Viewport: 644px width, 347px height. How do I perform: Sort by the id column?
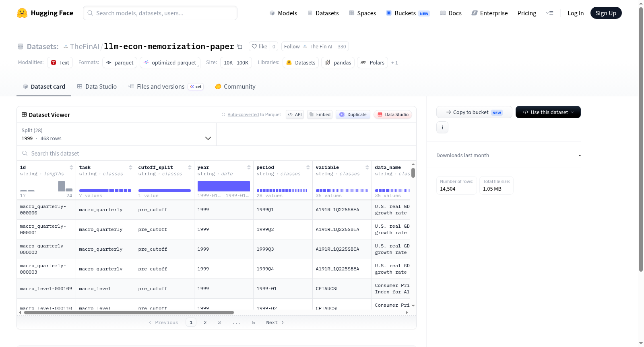click(x=71, y=167)
